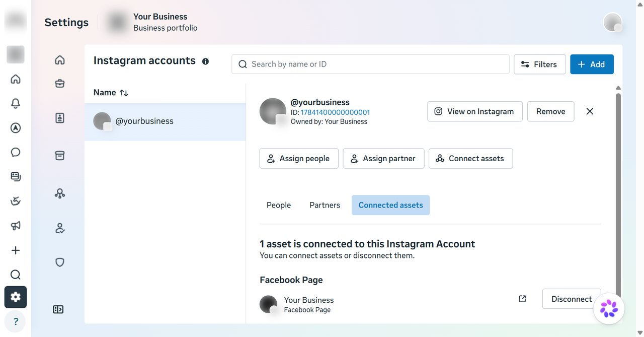Click blurred business logo in left rail
Viewport: 644px width, 337px height.
point(16,54)
